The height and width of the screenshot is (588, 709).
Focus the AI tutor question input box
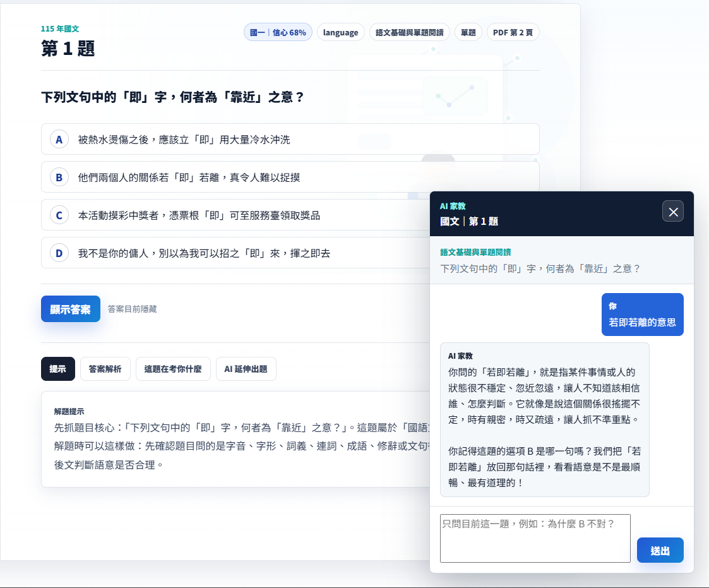pos(535,539)
